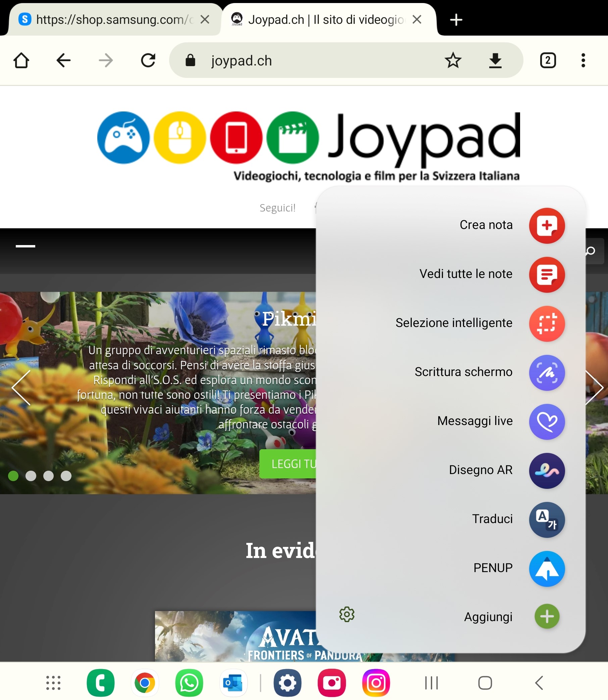Show recent apps navigation button
Screen dimensions: 608x700
click(431, 683)
